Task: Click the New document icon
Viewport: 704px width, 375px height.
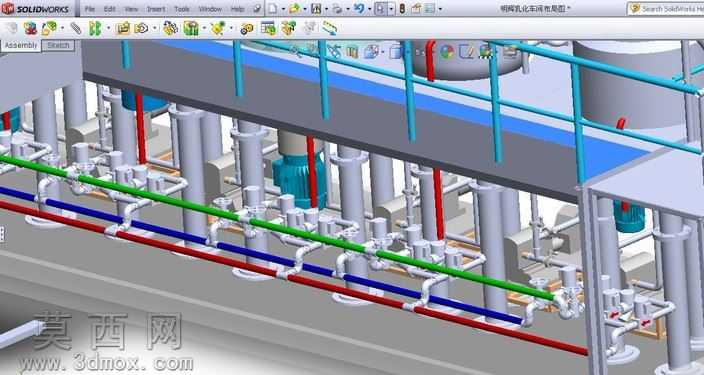Action: (x=273, y=9)
